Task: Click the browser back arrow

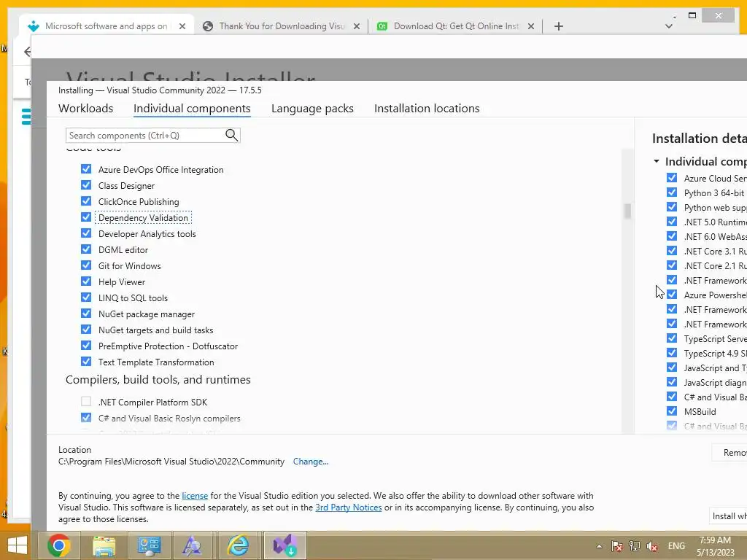Action: pos(28,52)
